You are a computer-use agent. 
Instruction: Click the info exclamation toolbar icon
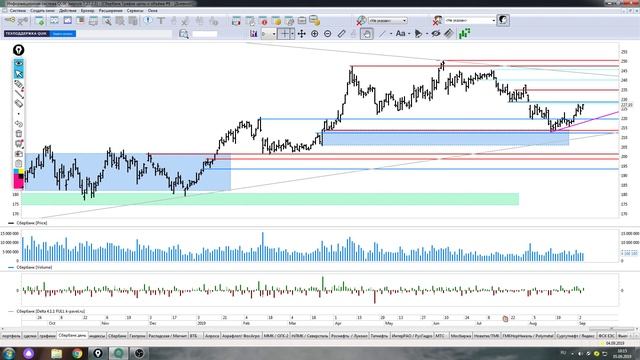tap(148, 20)
